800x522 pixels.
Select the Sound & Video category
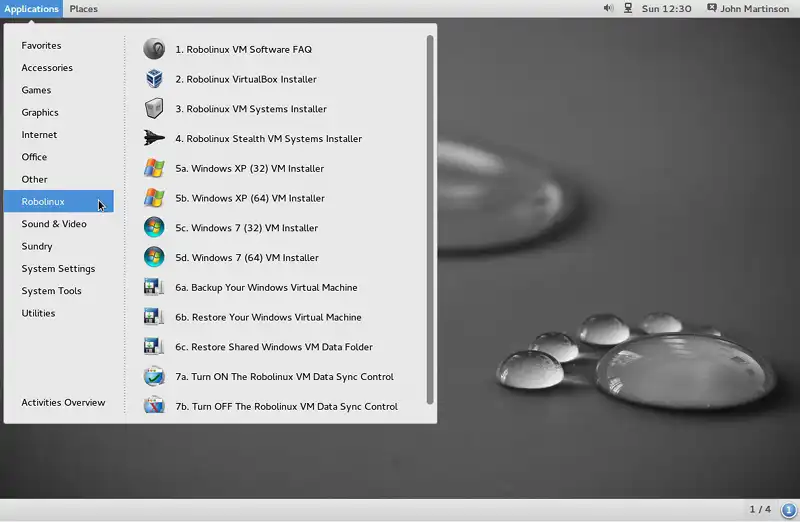click(59, 224)
